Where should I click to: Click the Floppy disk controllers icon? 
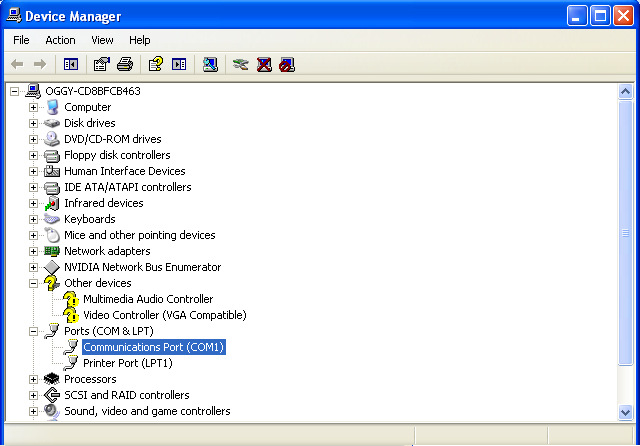[52, 155]
